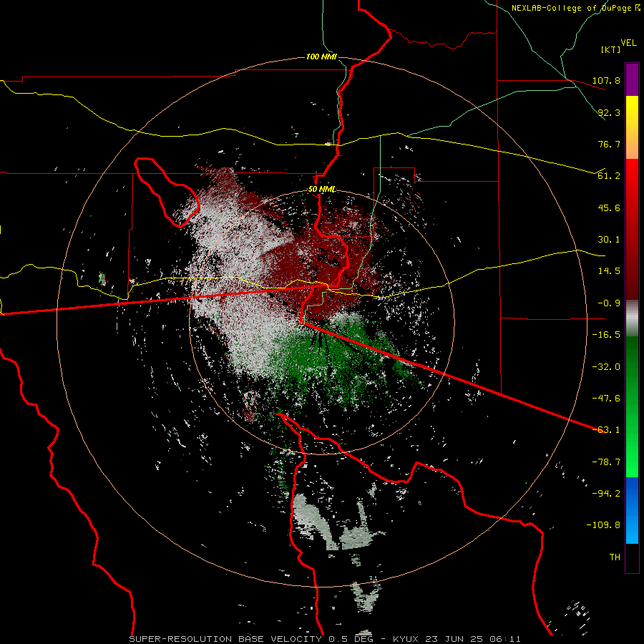Pick the blue segment of the velocity color bar

(632, 510)
